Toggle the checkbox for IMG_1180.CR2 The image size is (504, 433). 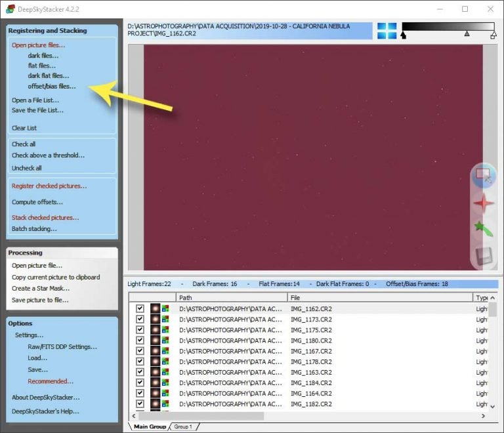(140, 340)
